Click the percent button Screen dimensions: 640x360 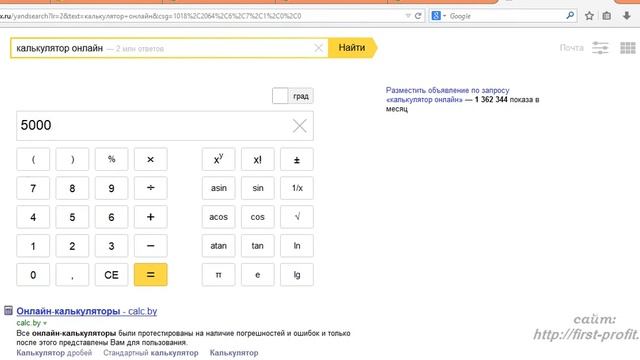tap(111, 159)
